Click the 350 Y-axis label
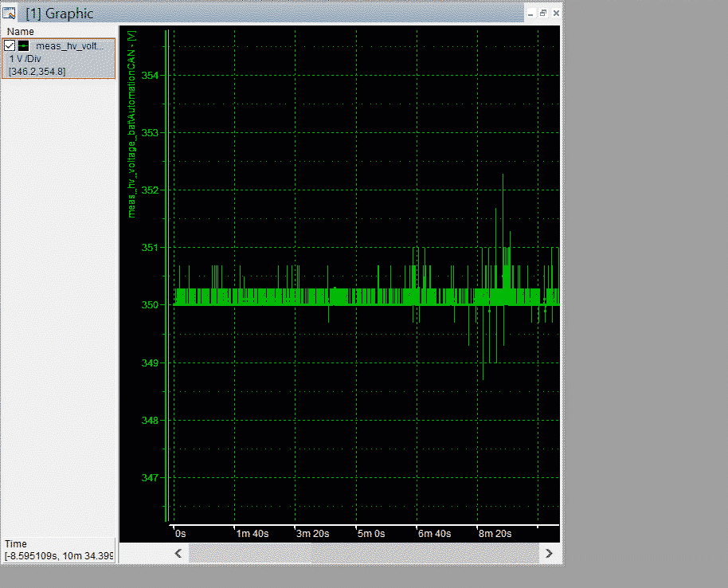The width and height of the screenshot is (728, 588). (x=150, y=305)
